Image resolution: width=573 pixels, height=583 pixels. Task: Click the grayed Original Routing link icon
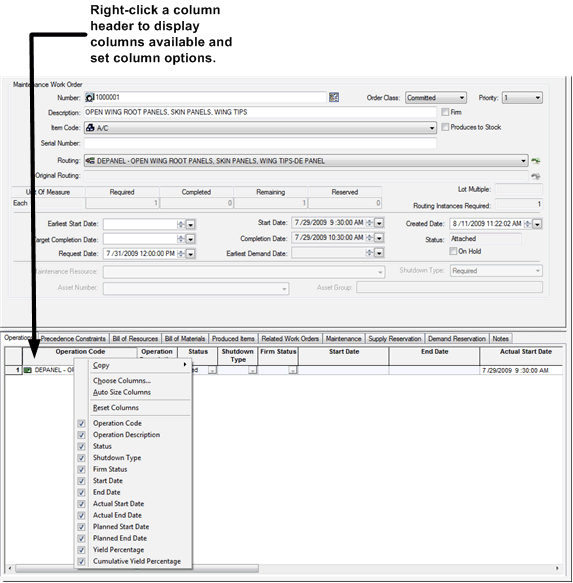pyautogui.click(x=535, y=176)
